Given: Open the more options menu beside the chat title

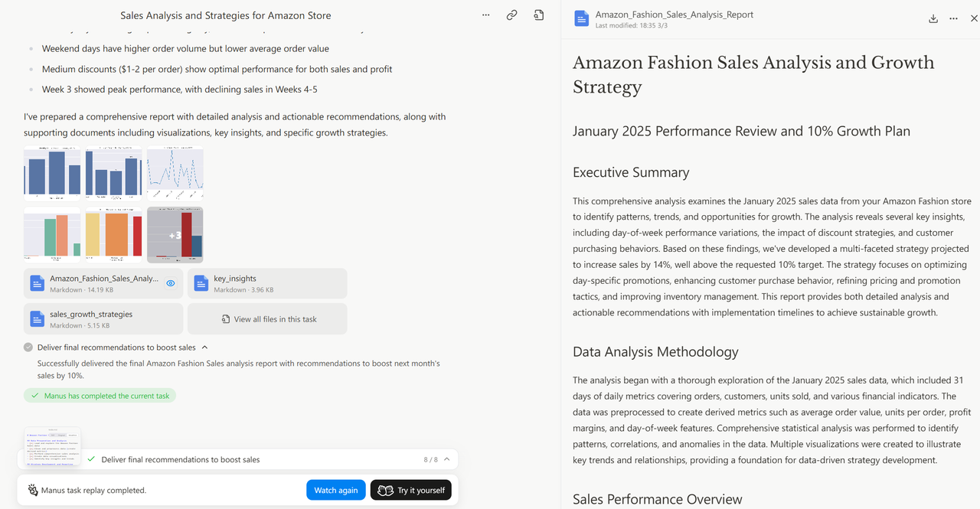Looking at the screenshot, I should click(x=486, y=15).
